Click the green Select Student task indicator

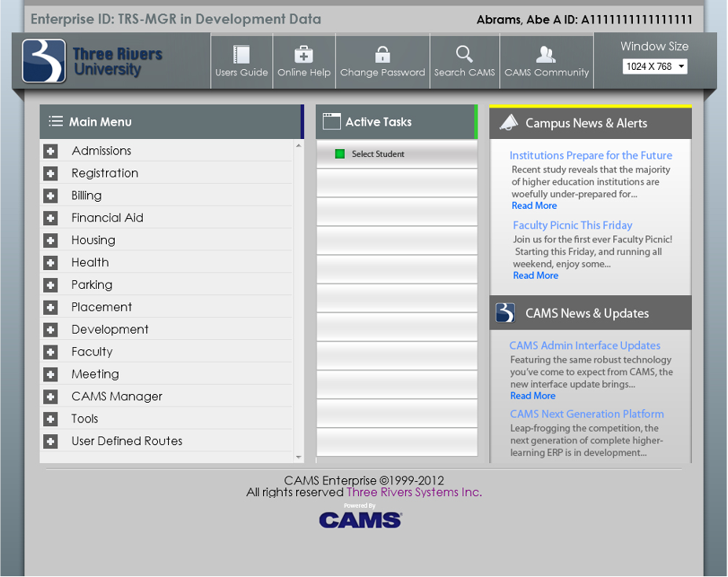pyautogui.click(x=340, y=154)
